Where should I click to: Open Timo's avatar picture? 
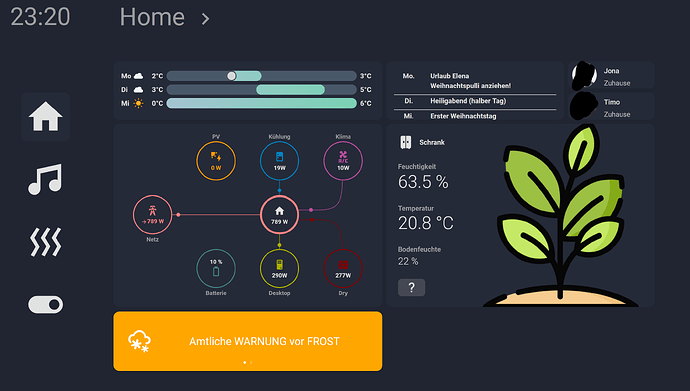584,106
